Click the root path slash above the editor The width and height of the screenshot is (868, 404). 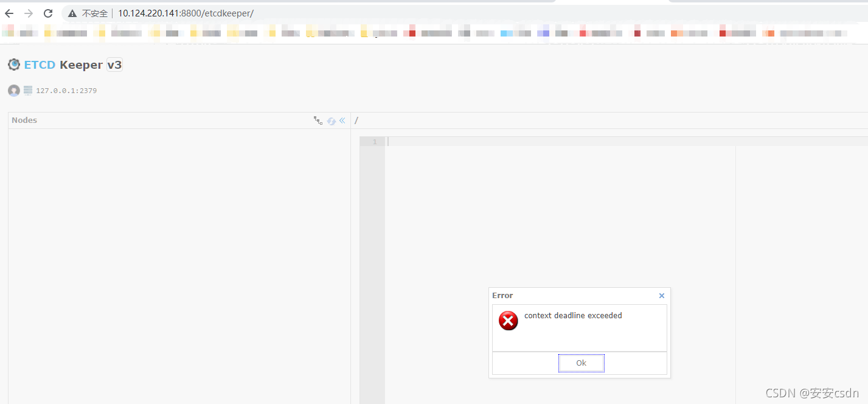click(356, 120)
